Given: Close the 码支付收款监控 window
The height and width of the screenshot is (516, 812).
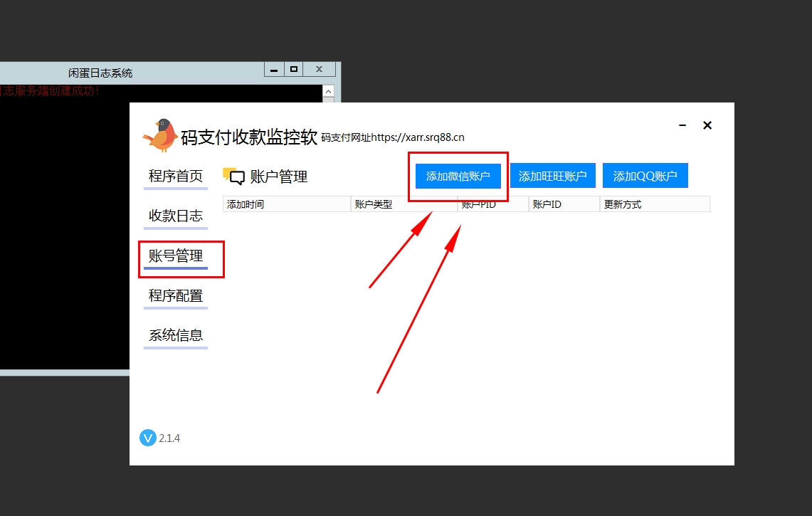Looking at the screenshot, I should [x=707, y=125].
